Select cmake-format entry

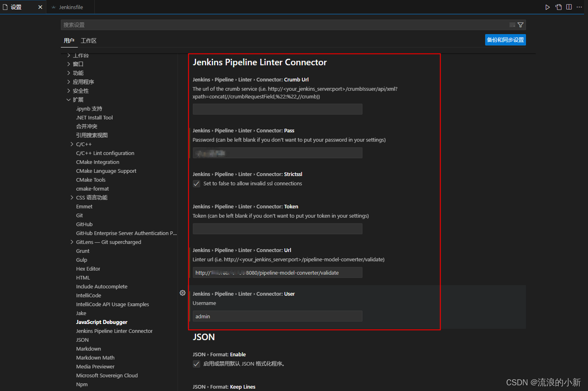[93, 189]
